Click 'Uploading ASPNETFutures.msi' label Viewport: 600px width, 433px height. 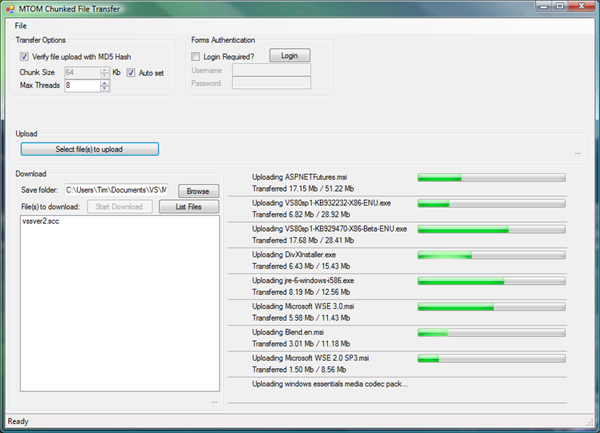[300, 177]
